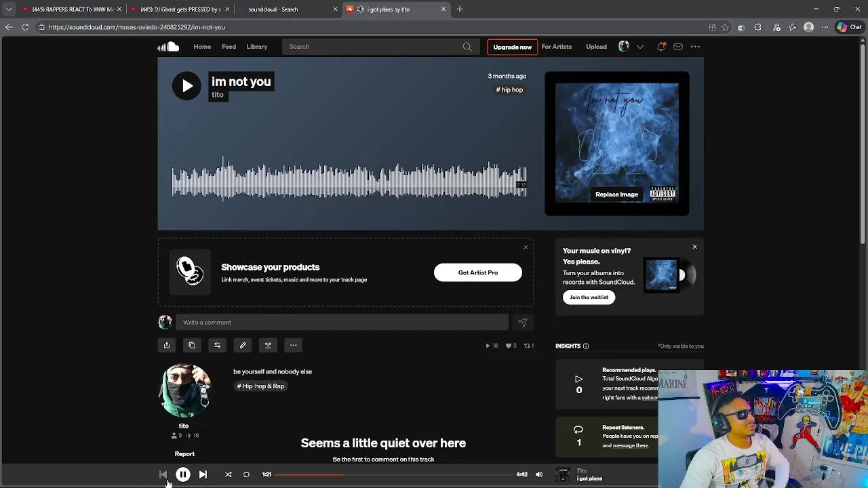Mute the player volume
This screenshot has height=488, width=868.
pos(539,474)
